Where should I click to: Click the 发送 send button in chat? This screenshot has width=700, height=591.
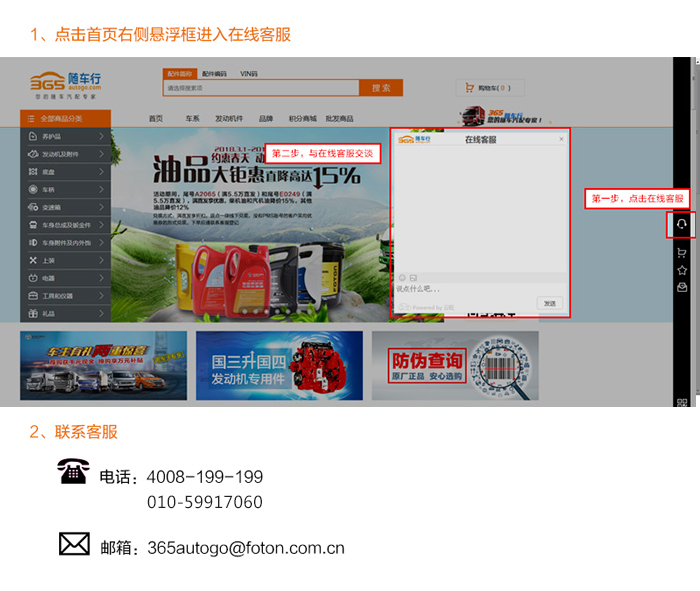(x=550, y=304)
